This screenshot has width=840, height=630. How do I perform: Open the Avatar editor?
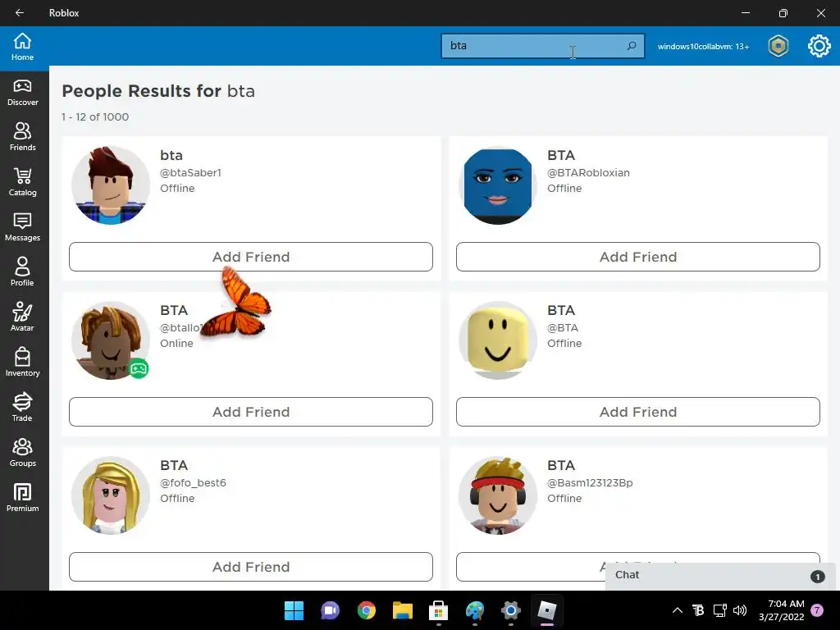click(x=22, y=317)
